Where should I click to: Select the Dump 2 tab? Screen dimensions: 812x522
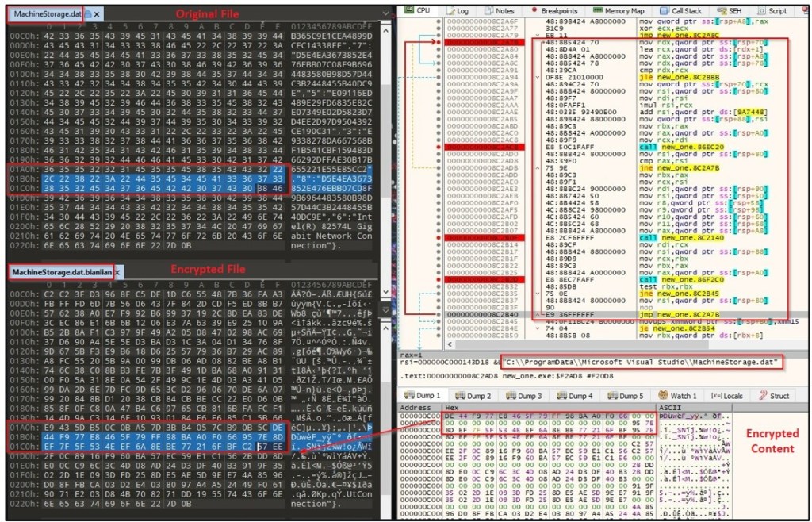pyautogui.click(x=477, y=395)
